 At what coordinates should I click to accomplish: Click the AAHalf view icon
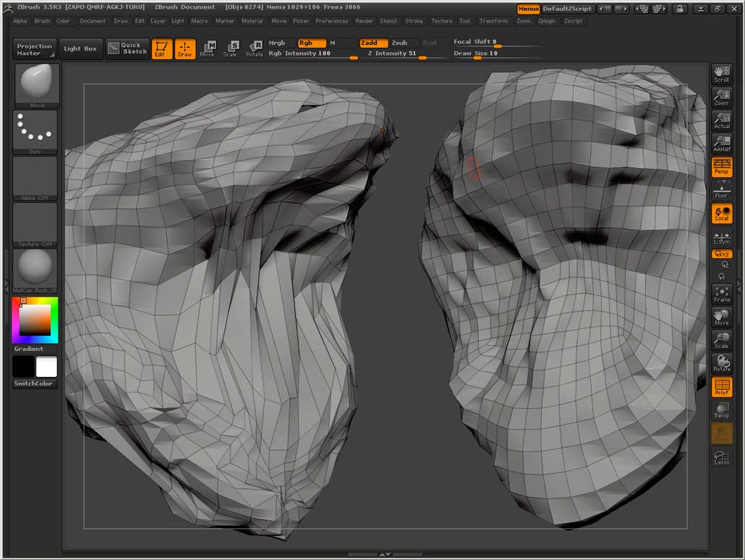(721, 143)
